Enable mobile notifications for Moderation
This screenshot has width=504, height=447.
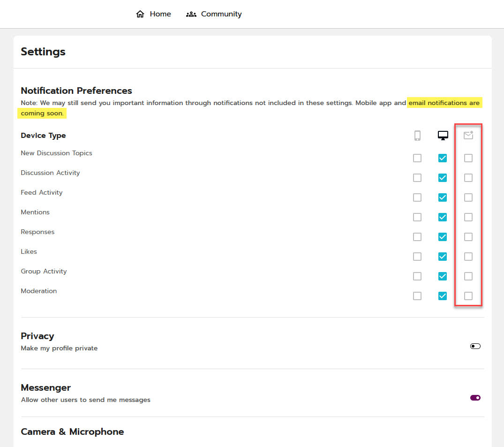click(417, 296)
